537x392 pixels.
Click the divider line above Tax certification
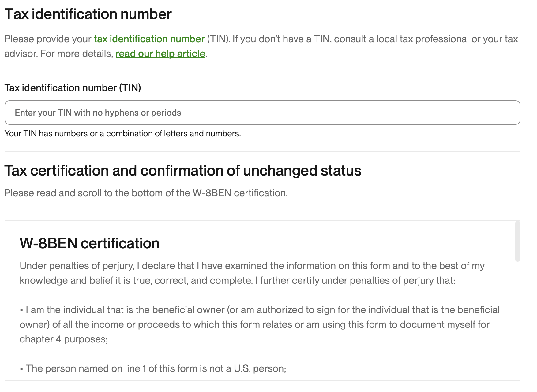coord(262,151)
